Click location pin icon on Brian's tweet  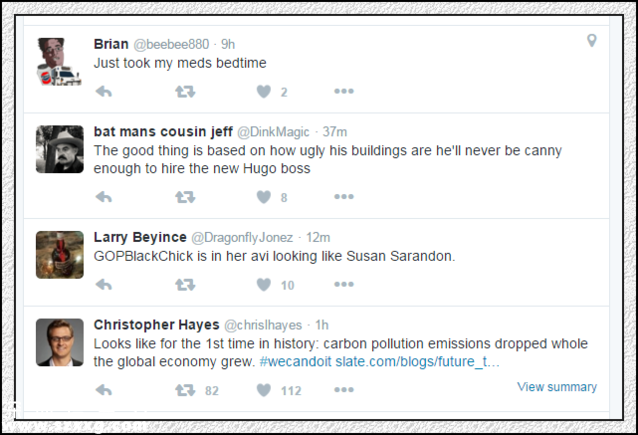[x=592, y=41]
